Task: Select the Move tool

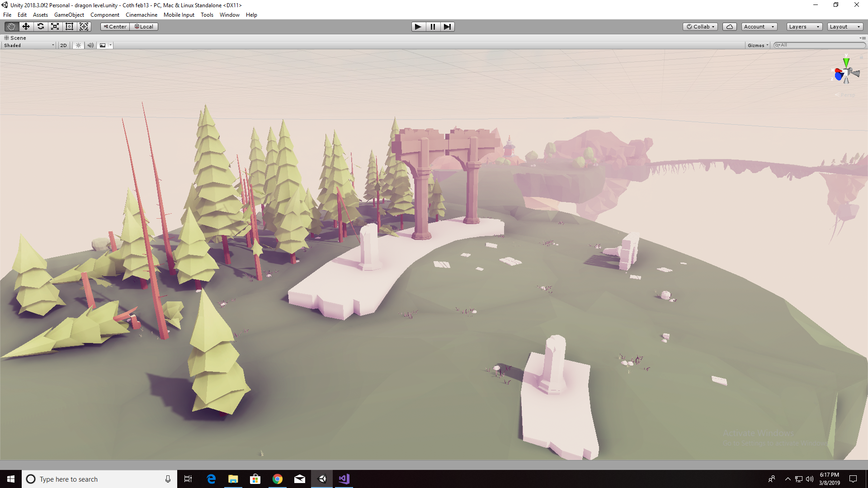Action: (26, 27)
